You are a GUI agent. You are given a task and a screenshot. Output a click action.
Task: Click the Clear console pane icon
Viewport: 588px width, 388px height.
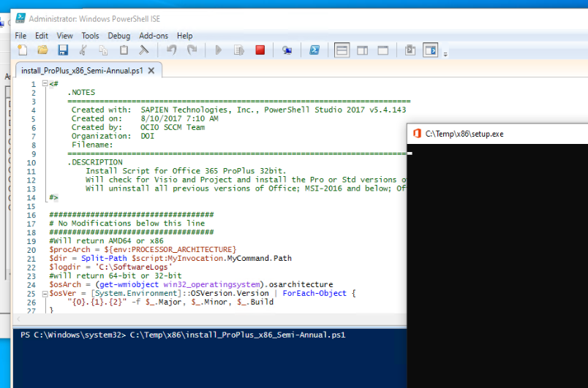144,50
